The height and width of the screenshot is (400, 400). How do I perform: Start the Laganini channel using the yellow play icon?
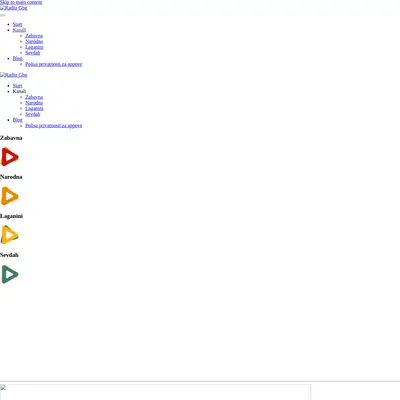tap(10, 235)
